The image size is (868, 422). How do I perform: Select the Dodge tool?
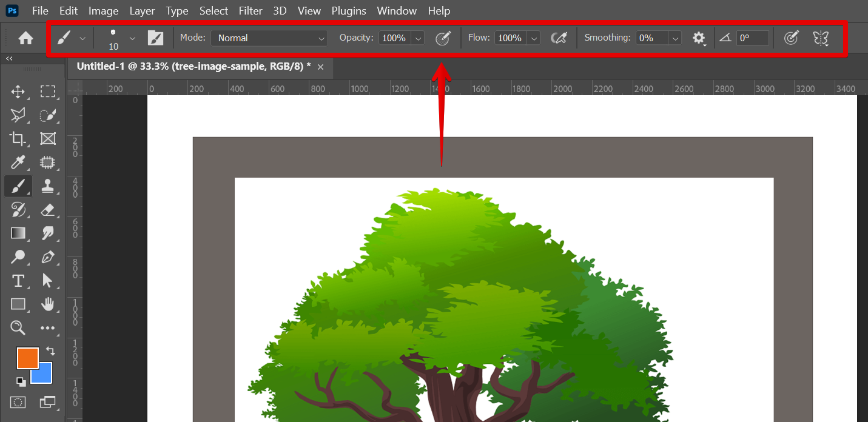[18, 257]
